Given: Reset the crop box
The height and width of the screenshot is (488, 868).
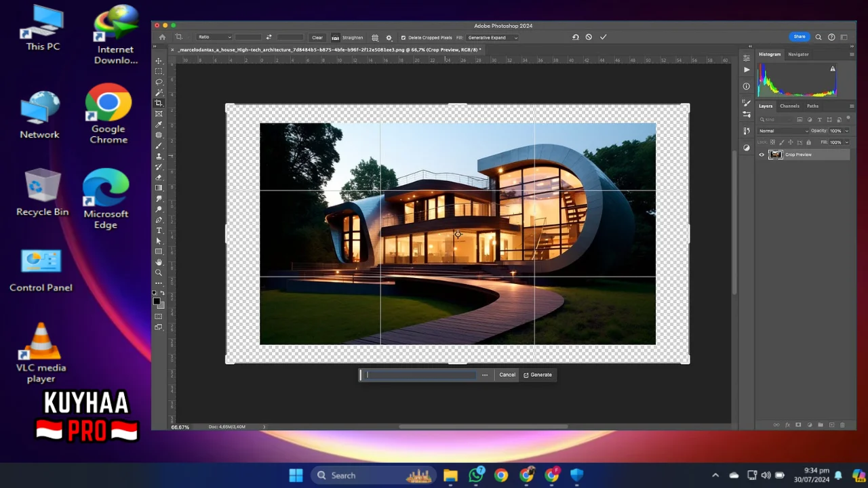Looking at the screenshot, I should 575,37.
